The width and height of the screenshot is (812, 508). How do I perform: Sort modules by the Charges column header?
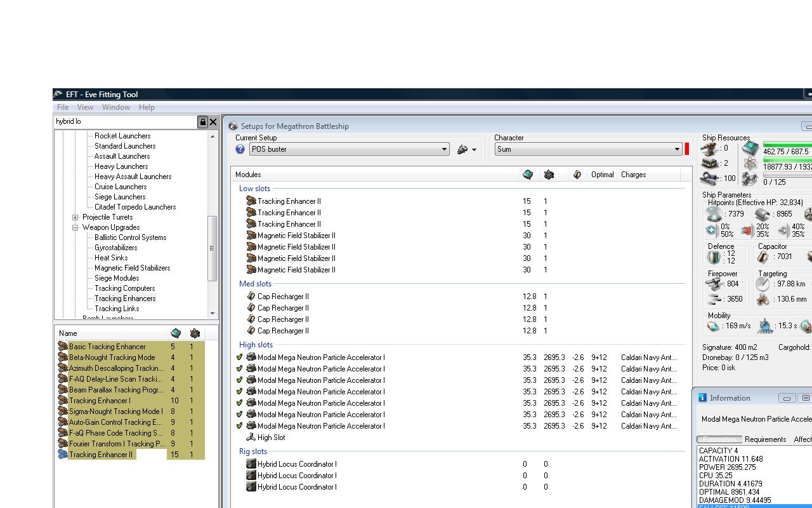[x=634, y=175]
